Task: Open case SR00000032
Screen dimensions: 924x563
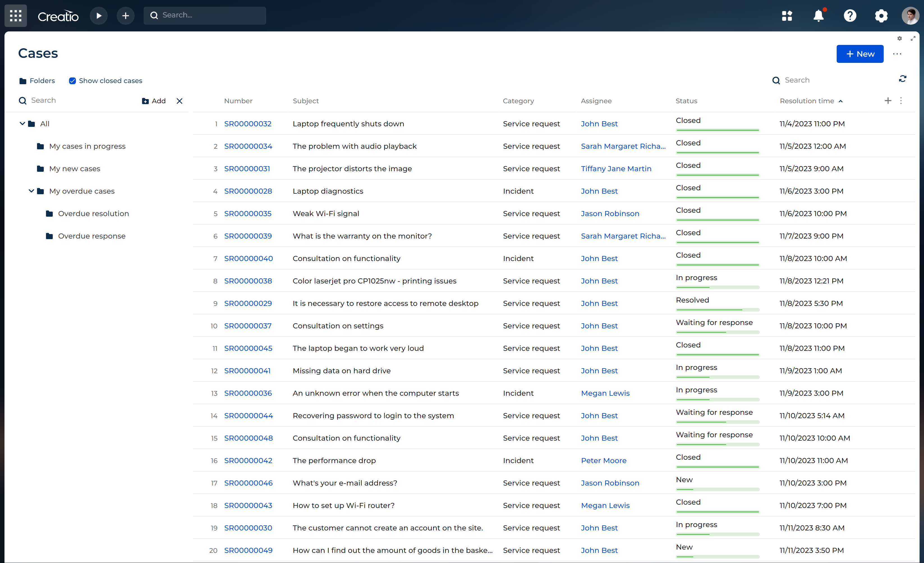Action: click(x=247, y=123)
